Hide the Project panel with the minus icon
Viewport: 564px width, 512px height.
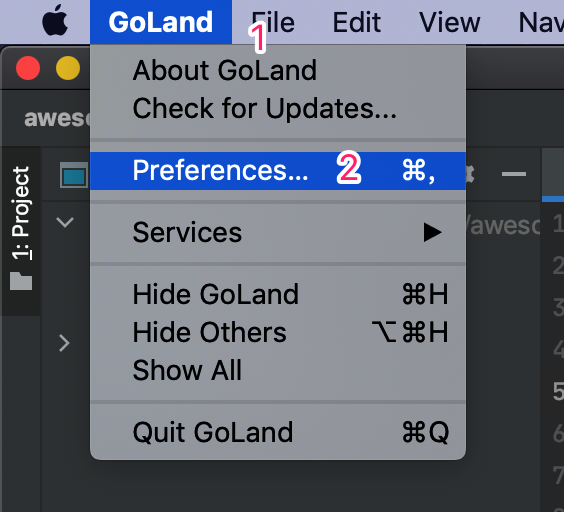(514, 174)
